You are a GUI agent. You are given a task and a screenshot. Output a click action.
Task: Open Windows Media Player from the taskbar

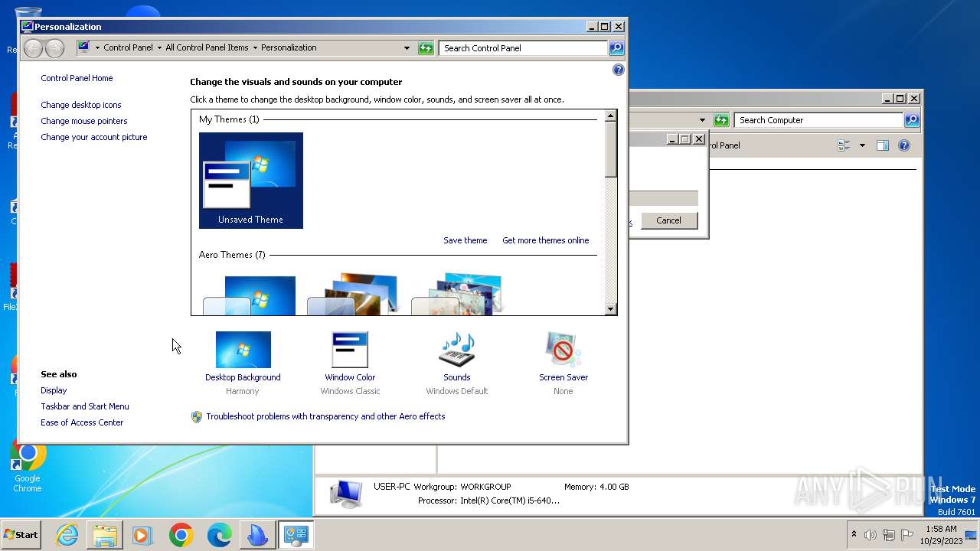[142, 535]
